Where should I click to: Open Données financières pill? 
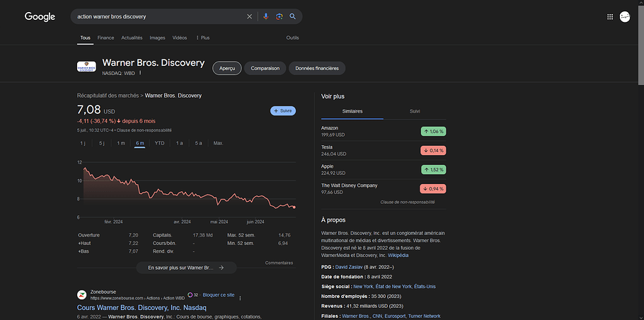317,68
